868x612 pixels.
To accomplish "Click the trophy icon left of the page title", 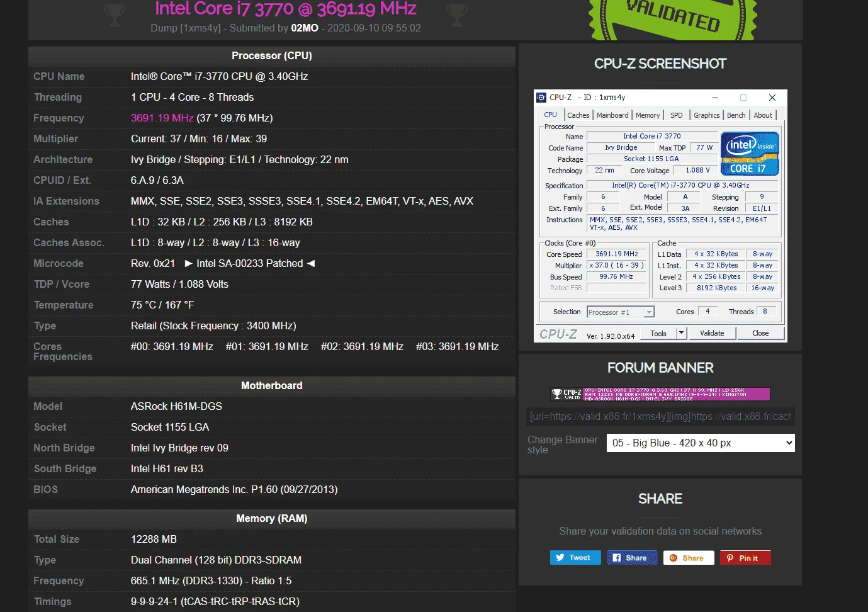I will tap(114, 14).
